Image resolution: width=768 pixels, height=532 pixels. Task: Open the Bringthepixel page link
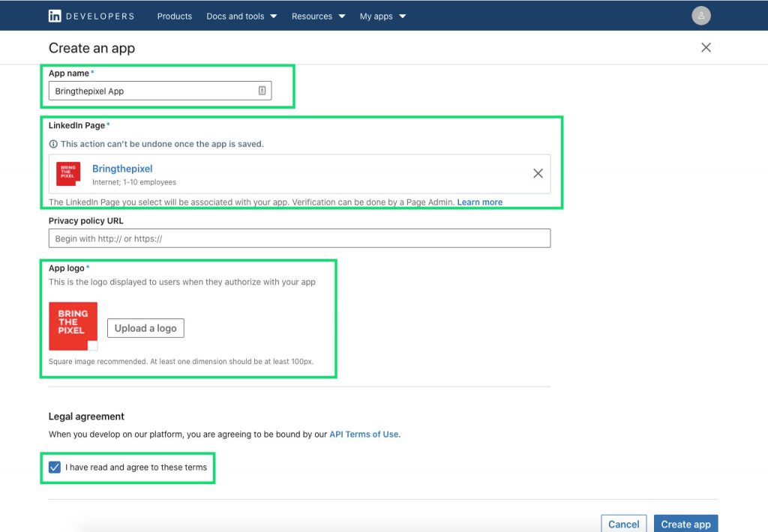(x=122, y=169)
